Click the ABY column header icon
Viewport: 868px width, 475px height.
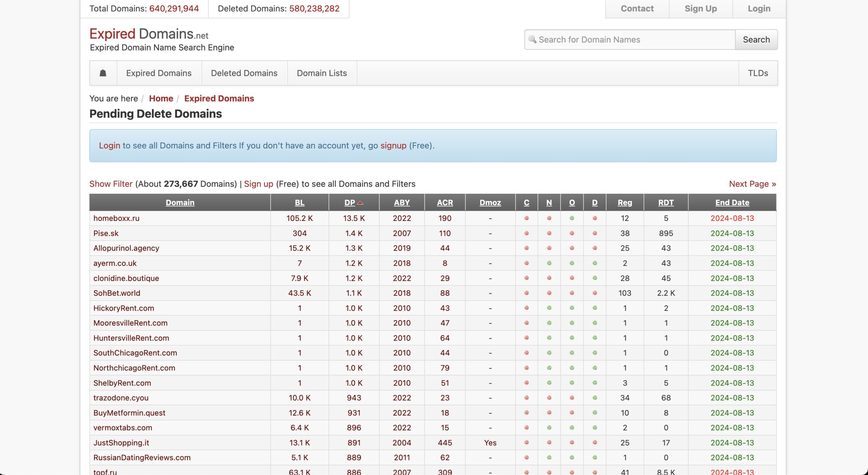pos(401,202)
